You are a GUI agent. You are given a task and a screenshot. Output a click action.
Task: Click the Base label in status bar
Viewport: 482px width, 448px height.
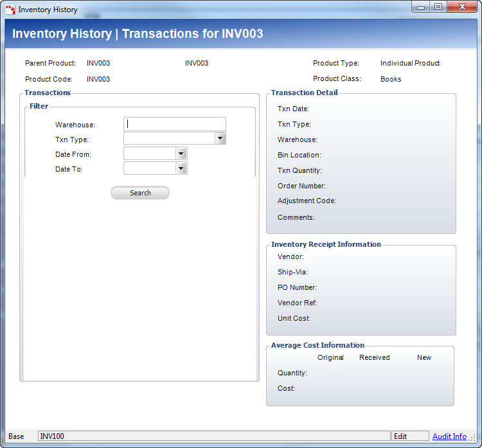pos(17,436)
